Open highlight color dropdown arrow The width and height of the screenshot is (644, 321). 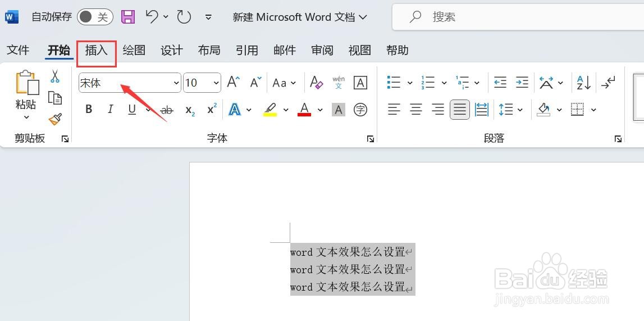pos(286,110)
